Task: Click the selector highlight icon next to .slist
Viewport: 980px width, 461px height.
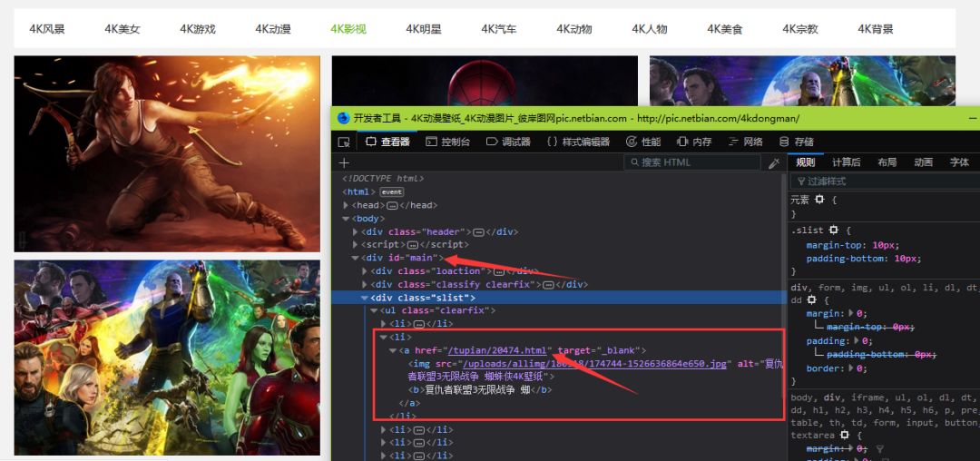Action: click(x=833, y=230)
